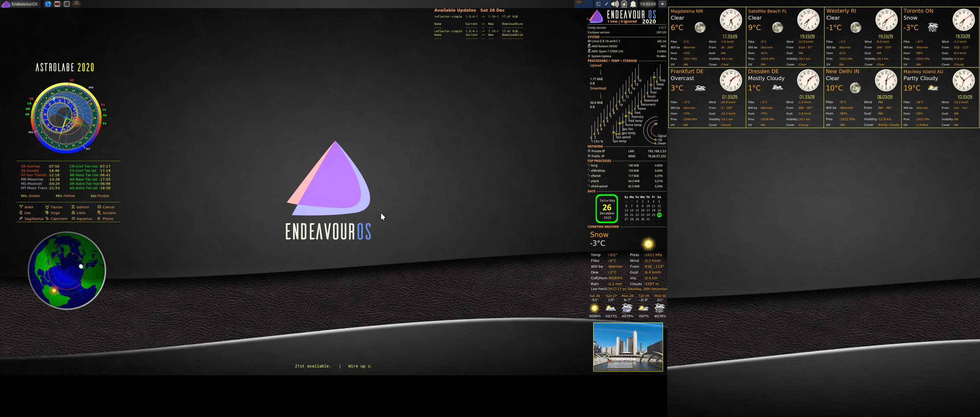Open the system monitor pulse icon
The height and width of the screenshot is (417, 980).
(76, 4)
